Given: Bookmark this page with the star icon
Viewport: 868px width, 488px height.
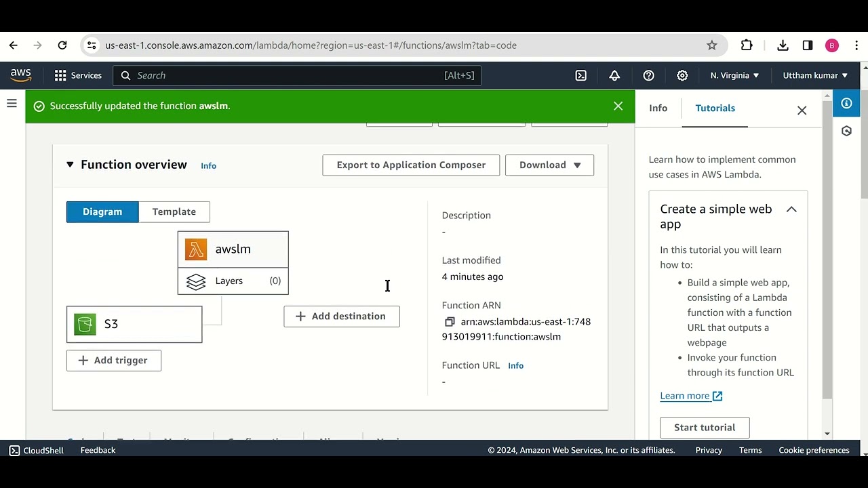Looking at the screenshot, I should (x=711, y=45).
